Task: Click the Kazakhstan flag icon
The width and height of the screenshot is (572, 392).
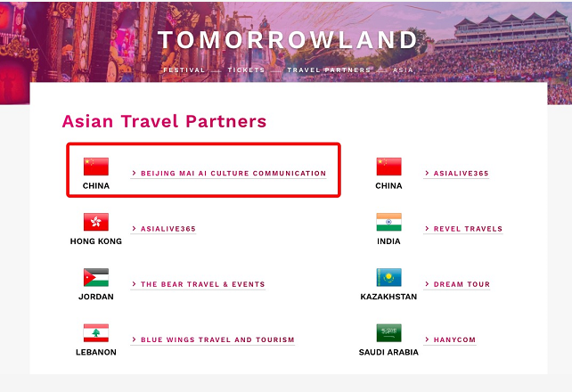Action: (388, 277)
